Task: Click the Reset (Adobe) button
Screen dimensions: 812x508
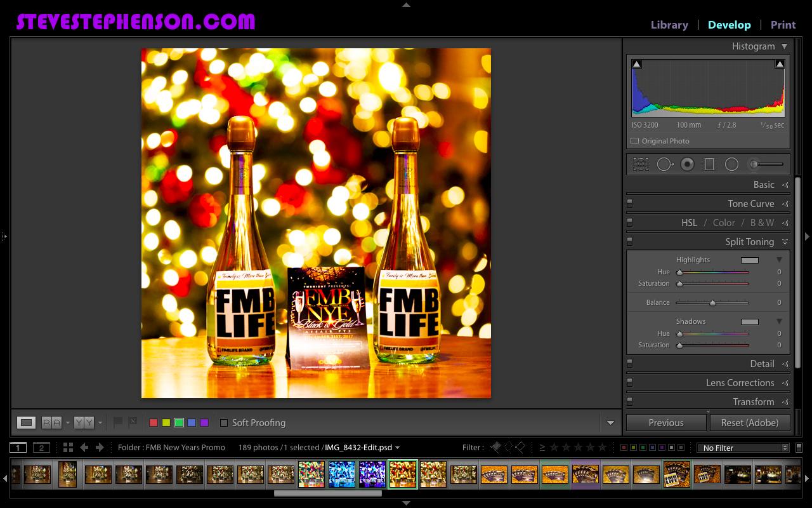Action: (x=750, y=422)
